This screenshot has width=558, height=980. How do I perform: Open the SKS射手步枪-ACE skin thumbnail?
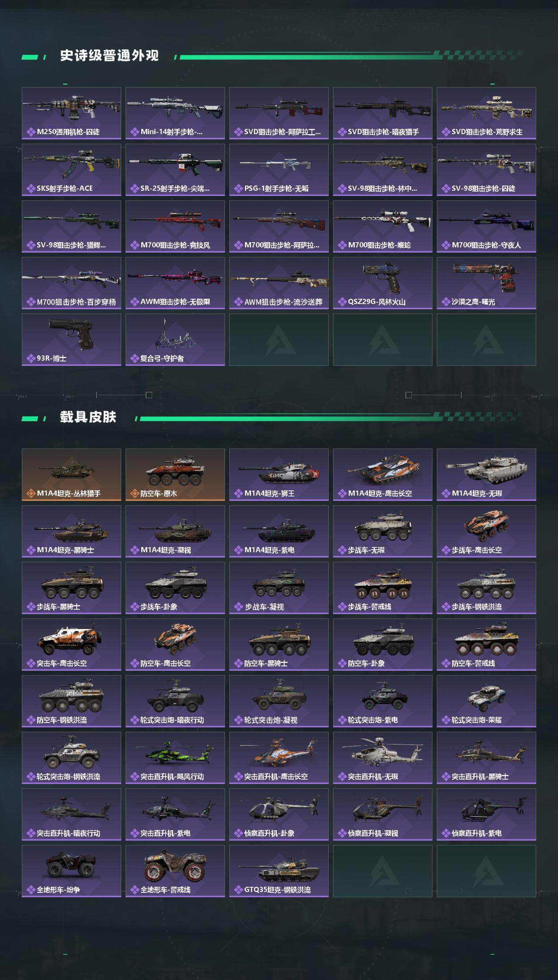click(71, 170)
